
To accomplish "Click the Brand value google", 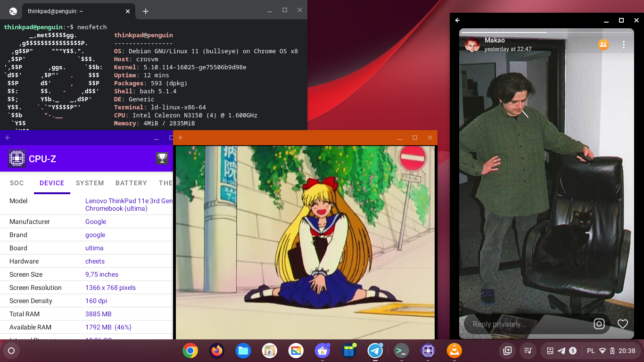I will coord(95,235).
